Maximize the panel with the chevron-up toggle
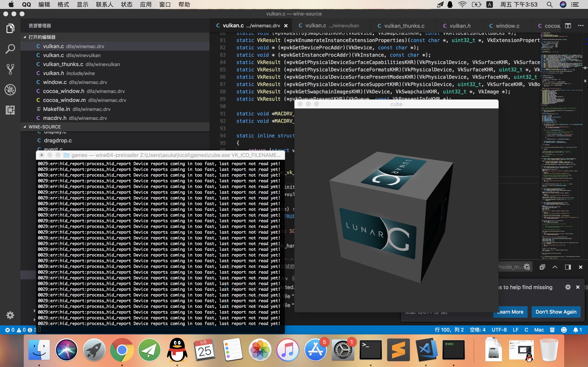 pos(555,267)
